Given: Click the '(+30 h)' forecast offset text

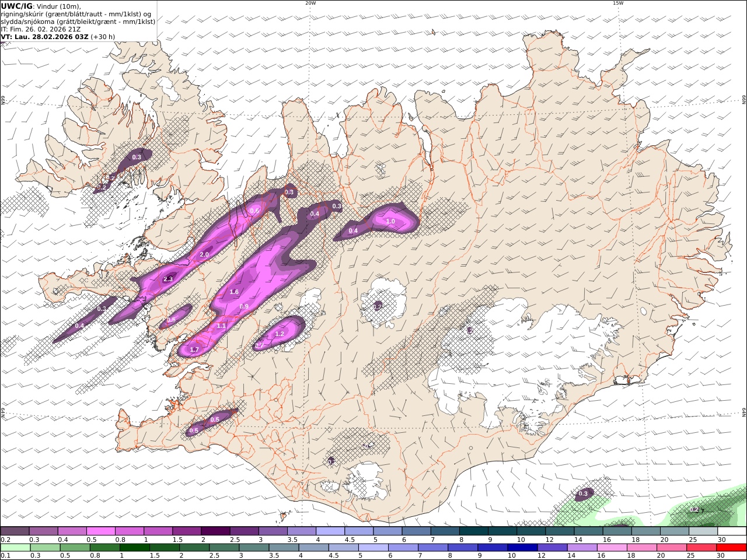Looking at the screenshot, I should pos(103,37).
